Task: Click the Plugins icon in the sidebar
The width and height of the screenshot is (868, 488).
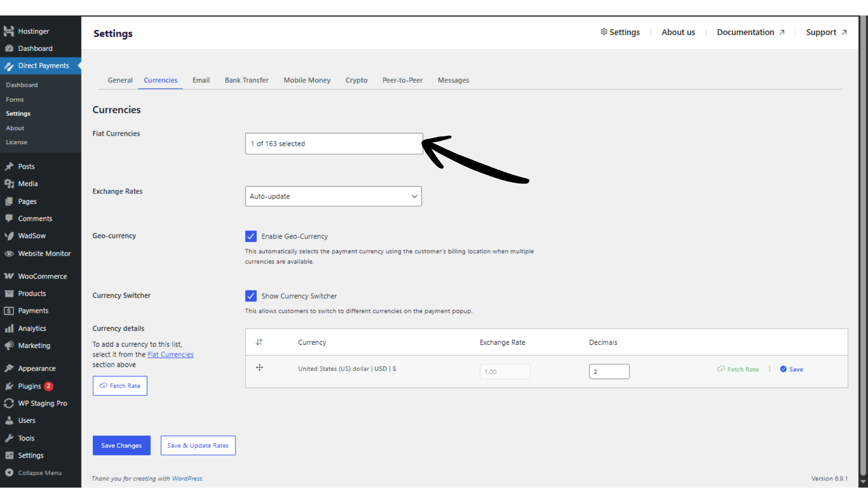Action: click(9, 386)
